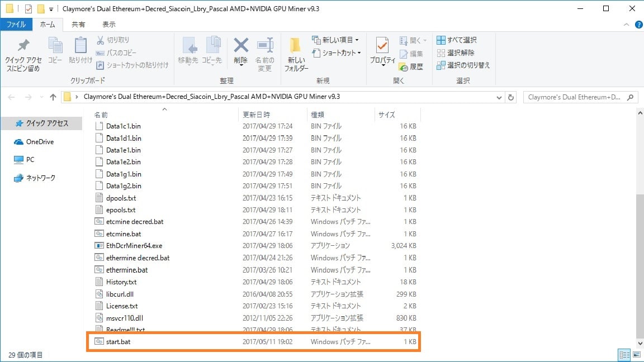Click Select All in ribbon
644x362 pixels.
point(457,40)
